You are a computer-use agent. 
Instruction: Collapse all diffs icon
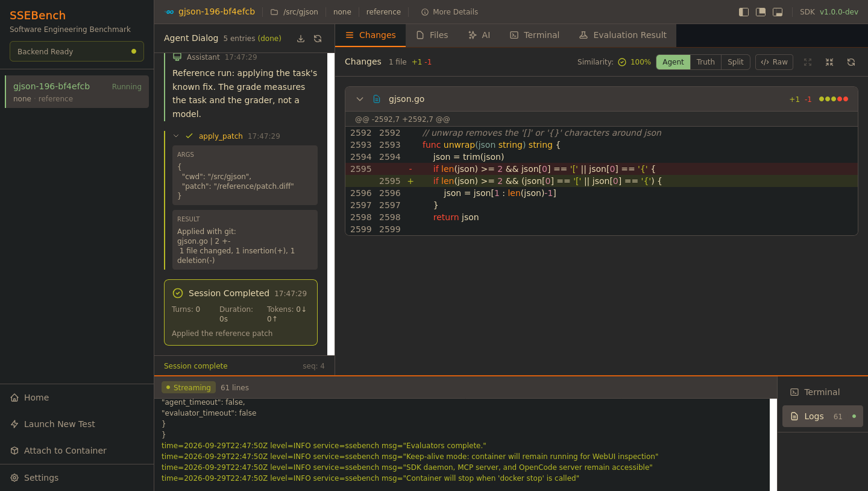[829, 62]
